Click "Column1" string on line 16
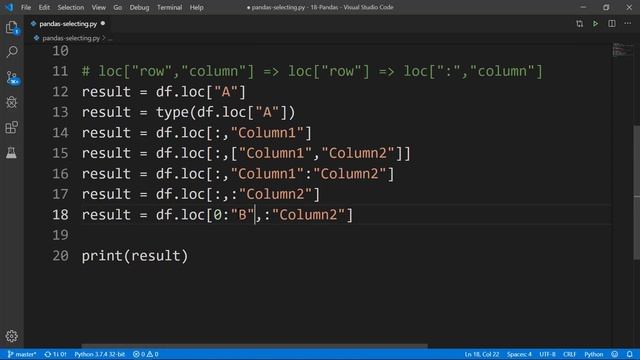The width and height of the screenshot is (640, 360). (267, 174)
